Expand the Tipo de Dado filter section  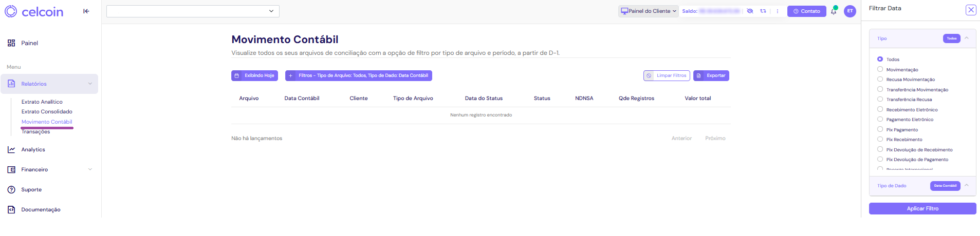tap(967, 186)
